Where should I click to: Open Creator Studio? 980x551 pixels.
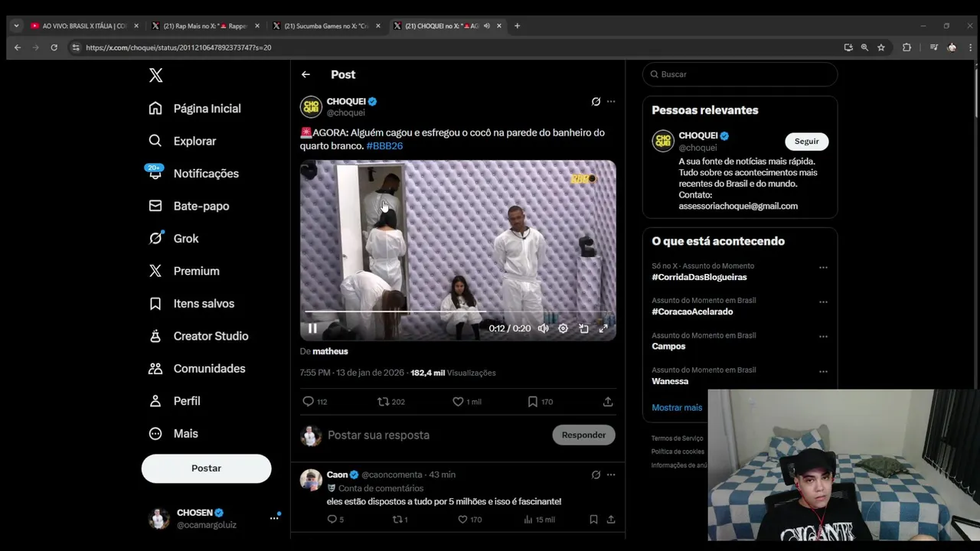(198, 336)
